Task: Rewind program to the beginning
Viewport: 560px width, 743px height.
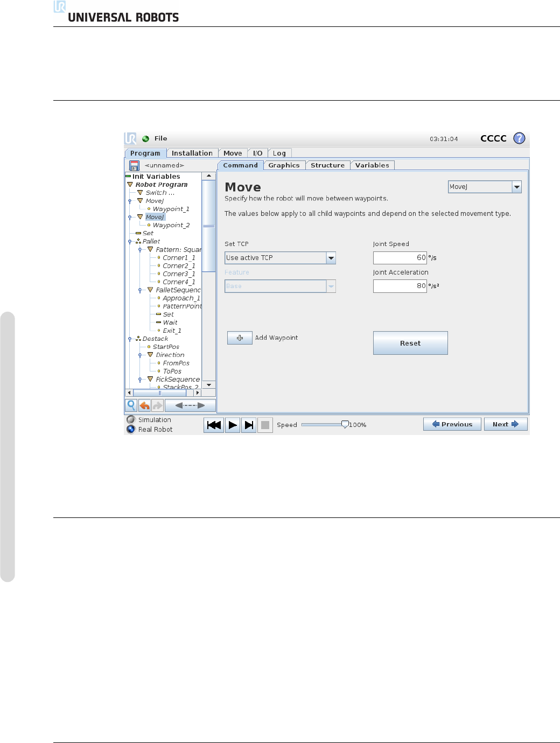Action: tap(214, 425)
